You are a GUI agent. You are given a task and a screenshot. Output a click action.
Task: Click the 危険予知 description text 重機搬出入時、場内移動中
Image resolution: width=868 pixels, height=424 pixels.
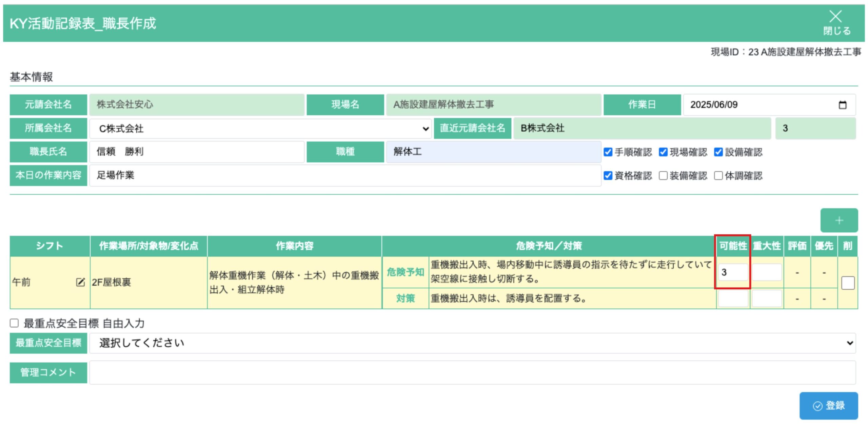(571, 272)
